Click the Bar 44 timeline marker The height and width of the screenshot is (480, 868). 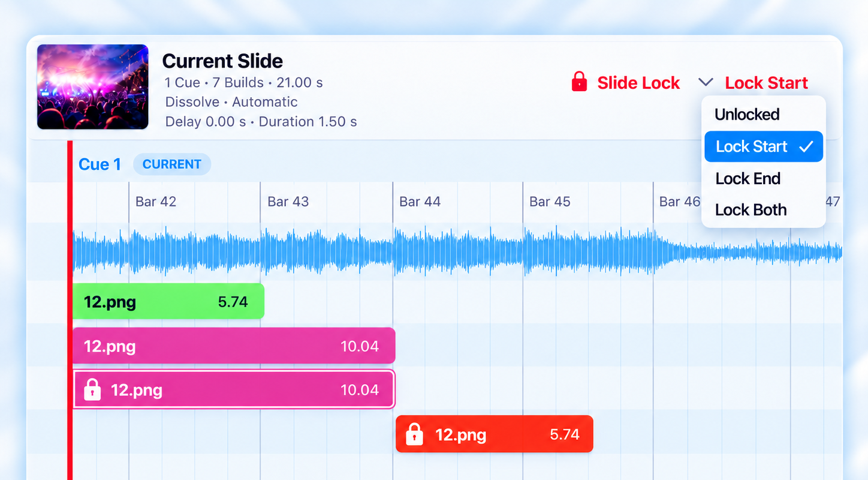click(420, 202)
